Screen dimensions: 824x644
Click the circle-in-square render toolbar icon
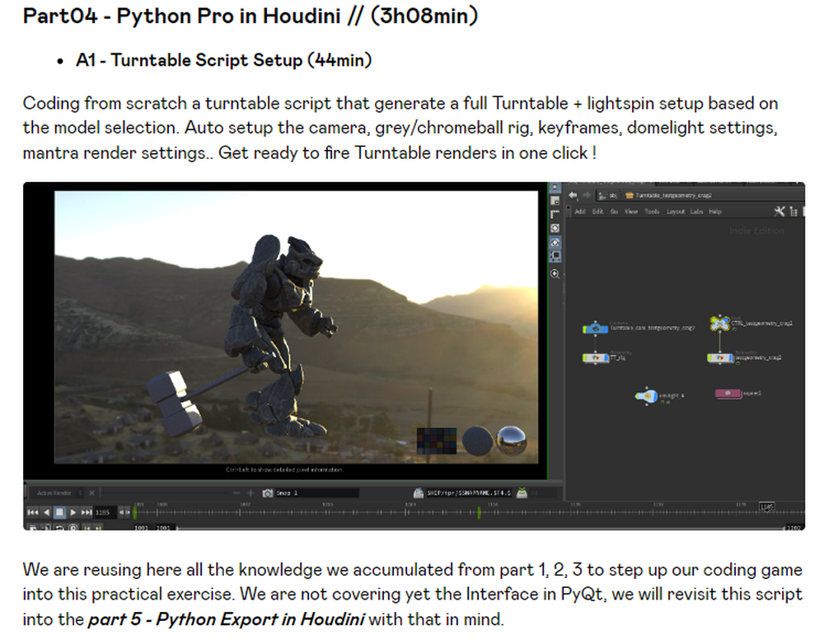coord(555,228)
